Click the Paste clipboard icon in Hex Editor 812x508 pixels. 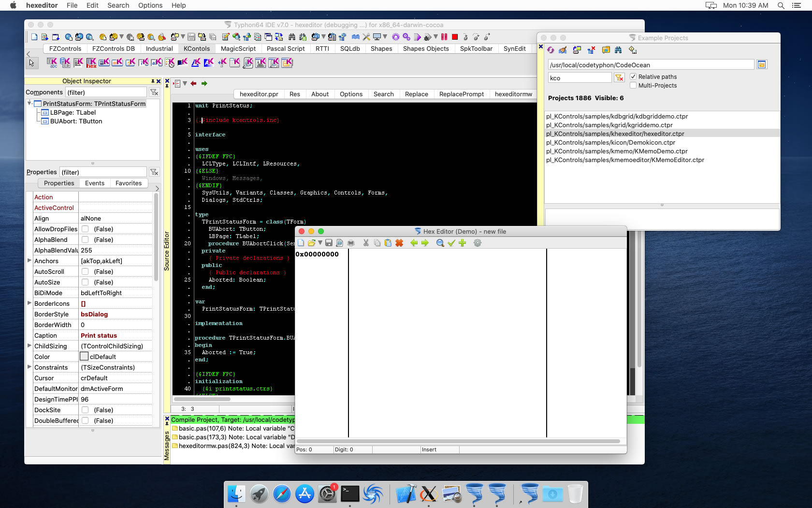pos(388,243)
